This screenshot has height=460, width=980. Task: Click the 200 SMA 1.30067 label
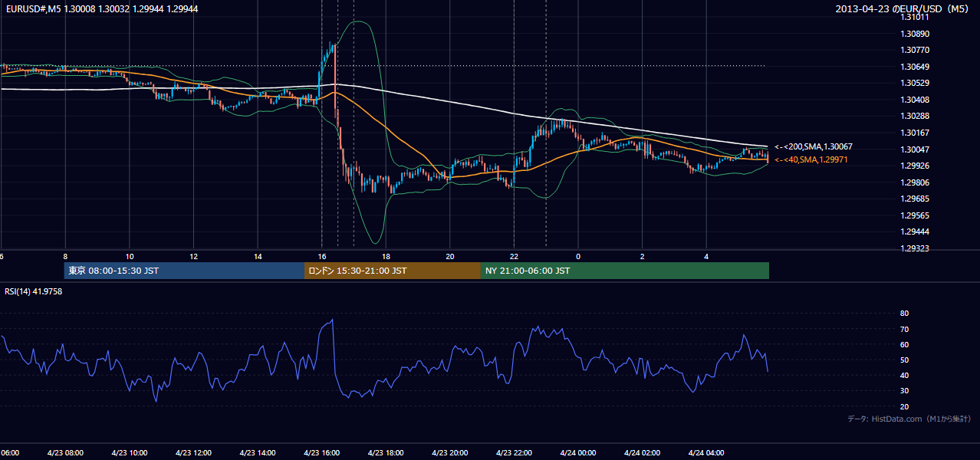(x=813, y=146)
